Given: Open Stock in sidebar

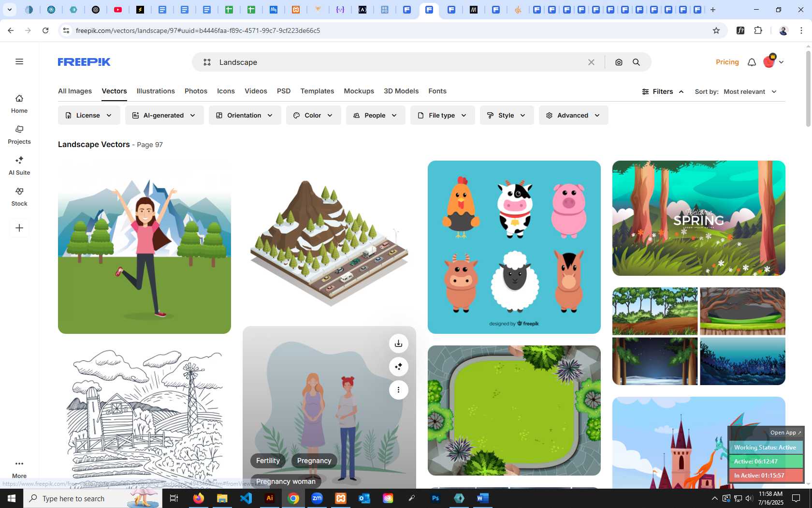Looking at the screenshot, I should tap(19, 197).
